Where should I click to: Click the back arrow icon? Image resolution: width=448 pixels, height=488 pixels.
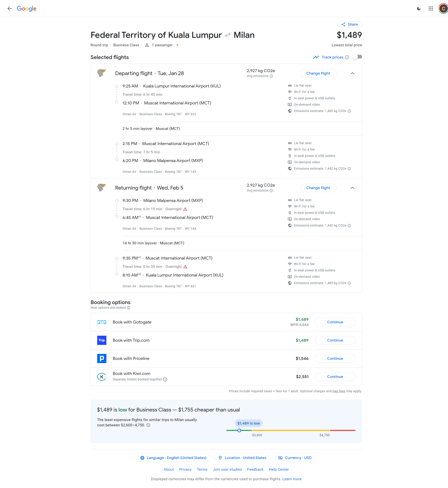pyautogui.click(x=9, y=8)
